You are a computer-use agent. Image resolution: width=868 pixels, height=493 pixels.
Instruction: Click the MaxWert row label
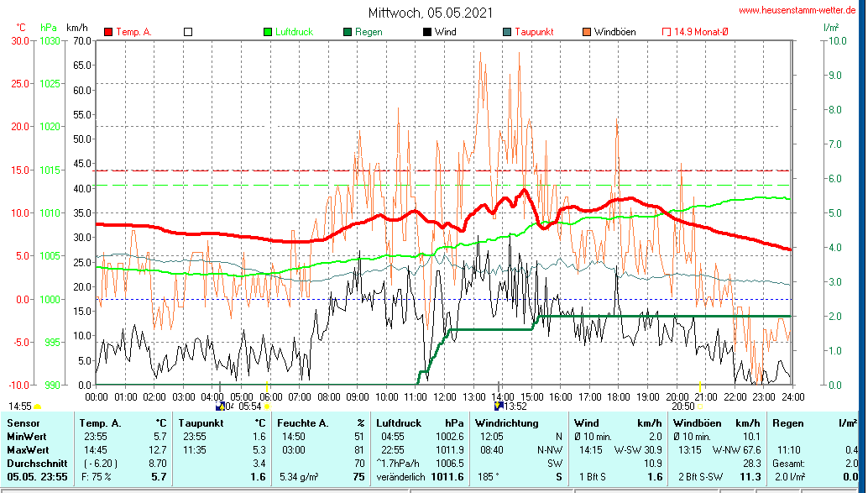tap(28, 450)
